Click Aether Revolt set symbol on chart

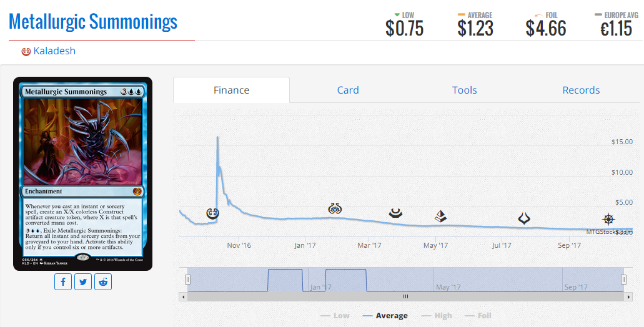[x=335, y=209]
